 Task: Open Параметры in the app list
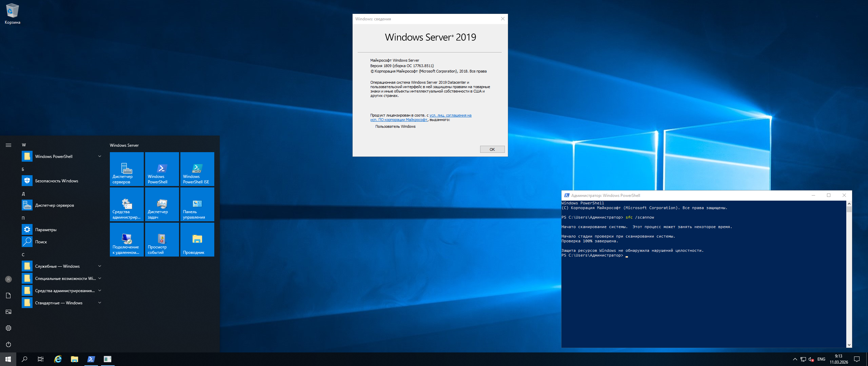click(x=46, y=229)
